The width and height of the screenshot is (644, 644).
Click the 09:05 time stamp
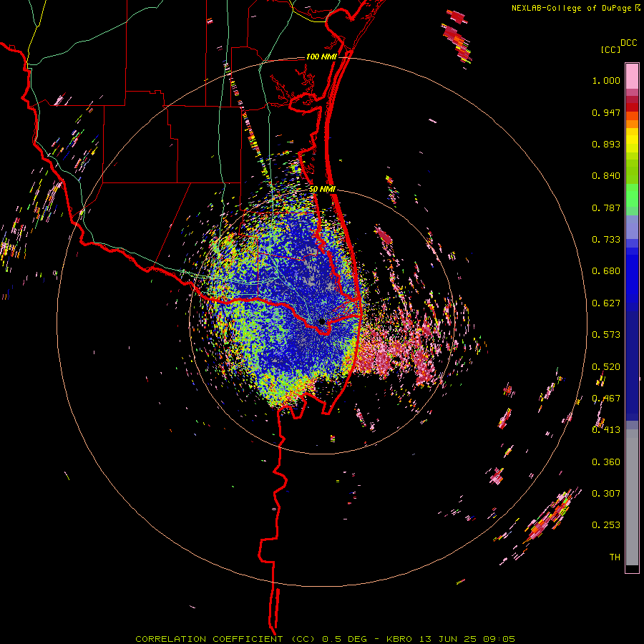pos(499,639)
